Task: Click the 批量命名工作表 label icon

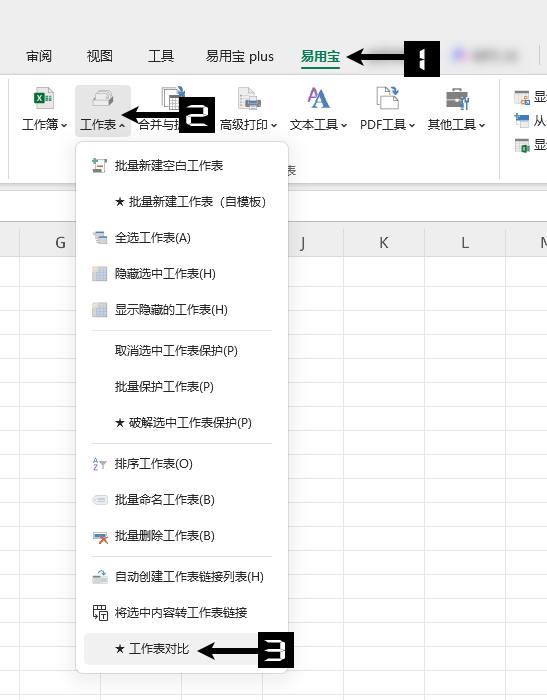Action: click(x=100, y=500)
